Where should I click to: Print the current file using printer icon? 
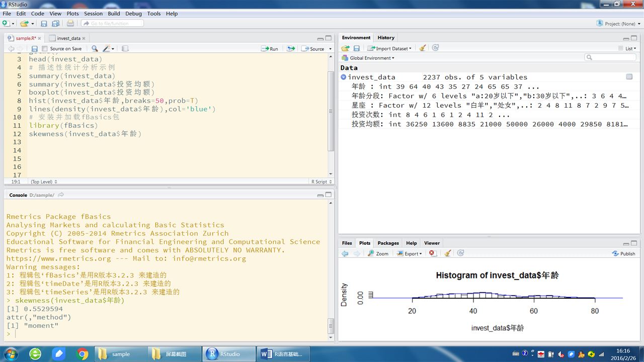pos(70,23)
